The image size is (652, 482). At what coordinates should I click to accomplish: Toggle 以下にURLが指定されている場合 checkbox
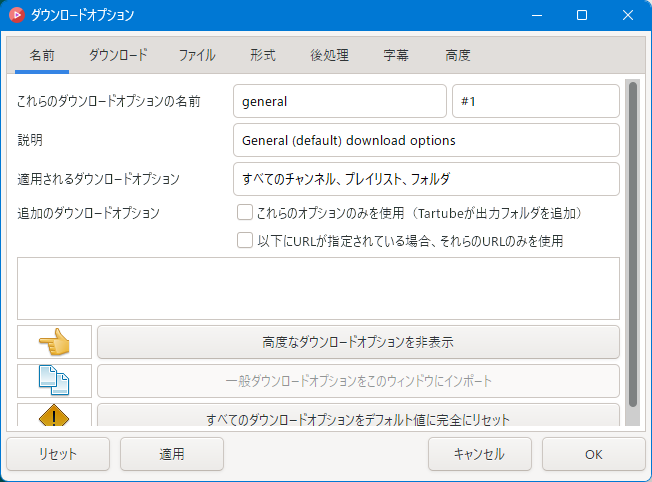click(x=244, y=240)
